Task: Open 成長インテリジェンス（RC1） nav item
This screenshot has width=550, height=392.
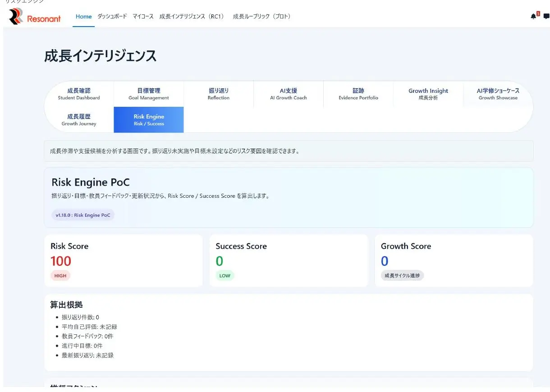Action: pos(193,17)
